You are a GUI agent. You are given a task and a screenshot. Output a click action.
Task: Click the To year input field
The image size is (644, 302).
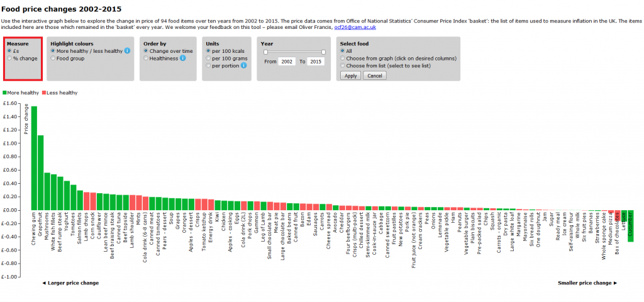click(315, 62)
